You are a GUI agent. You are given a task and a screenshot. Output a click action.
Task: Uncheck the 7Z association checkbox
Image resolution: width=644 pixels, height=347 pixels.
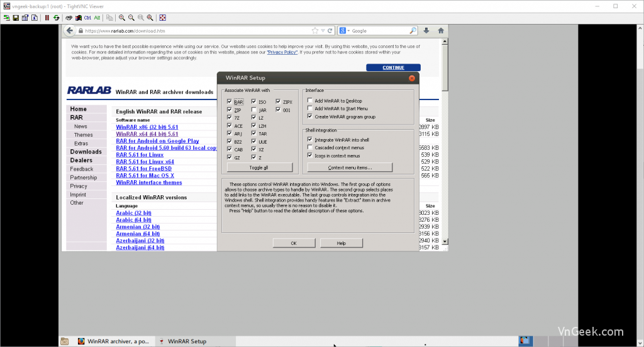pos(230,117)
